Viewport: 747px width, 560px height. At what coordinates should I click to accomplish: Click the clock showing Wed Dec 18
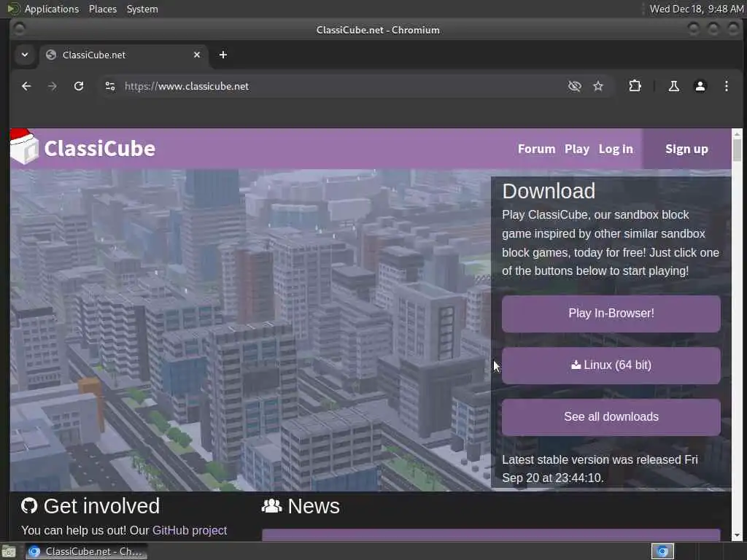697,9
